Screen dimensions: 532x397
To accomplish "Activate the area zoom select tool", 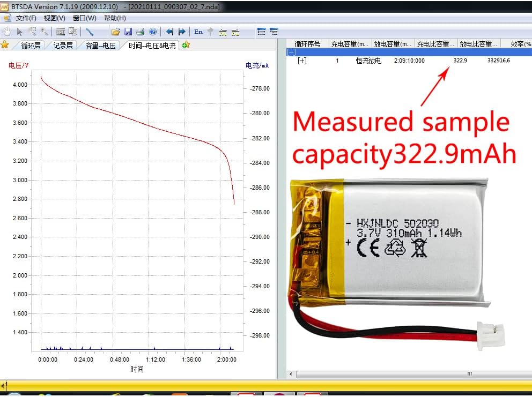I will click(32, 32).
